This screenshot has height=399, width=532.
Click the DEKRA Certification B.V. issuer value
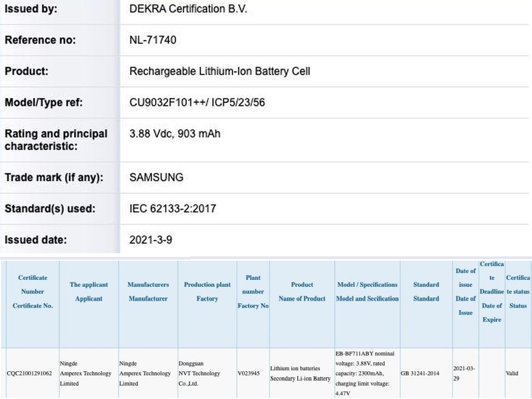pos(188,10)
